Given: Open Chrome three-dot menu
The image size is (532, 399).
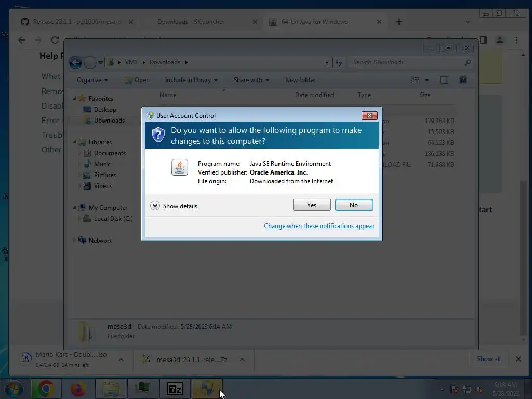Looking at the screenshot, I should 516,40.
